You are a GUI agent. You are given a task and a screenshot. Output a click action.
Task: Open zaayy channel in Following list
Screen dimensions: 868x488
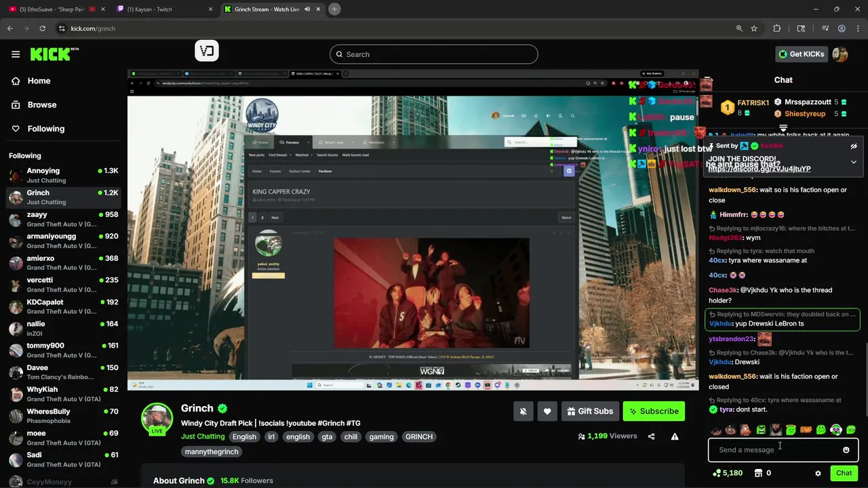63,219
